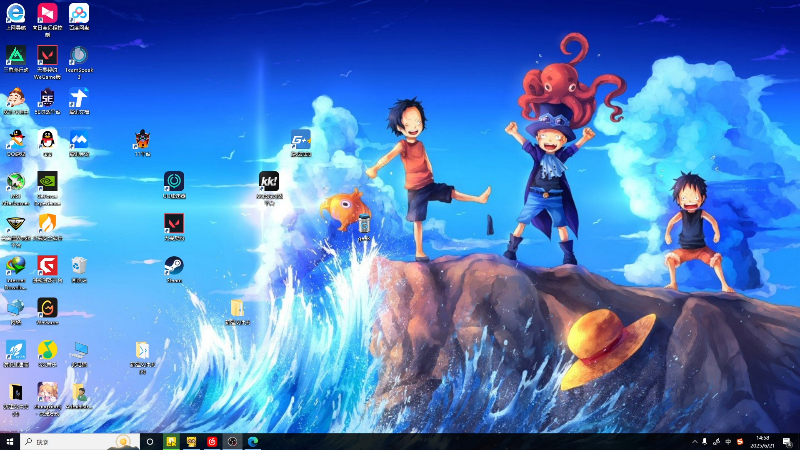800x450 pixels.
Task: Open the Windows Start menu
Action: (x=10, y=441)
